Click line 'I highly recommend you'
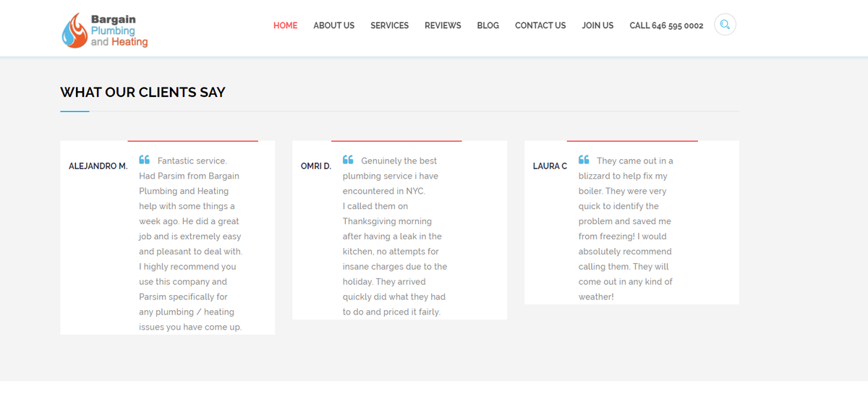The image size is (868, 402). pyautogui.click(x=187, y=267)
